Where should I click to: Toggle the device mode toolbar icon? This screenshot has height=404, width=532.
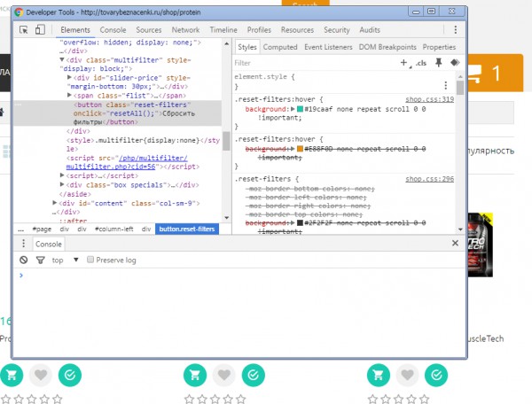click(40, 29)
